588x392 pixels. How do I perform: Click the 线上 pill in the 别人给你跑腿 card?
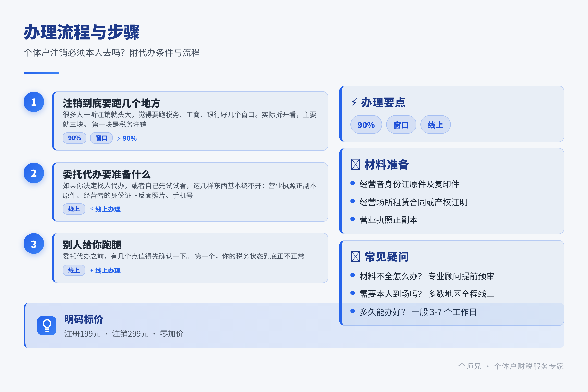click(x=74, y=270)
